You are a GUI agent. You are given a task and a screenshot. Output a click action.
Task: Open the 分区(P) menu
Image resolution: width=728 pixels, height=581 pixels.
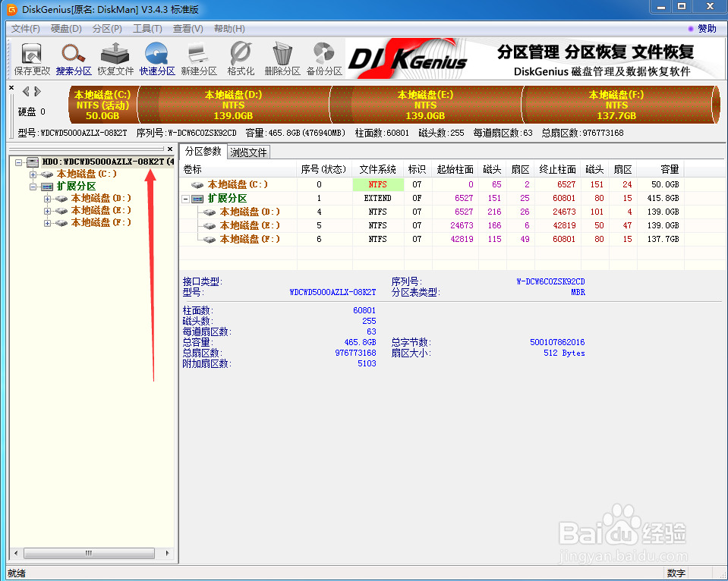coord(107,29)
